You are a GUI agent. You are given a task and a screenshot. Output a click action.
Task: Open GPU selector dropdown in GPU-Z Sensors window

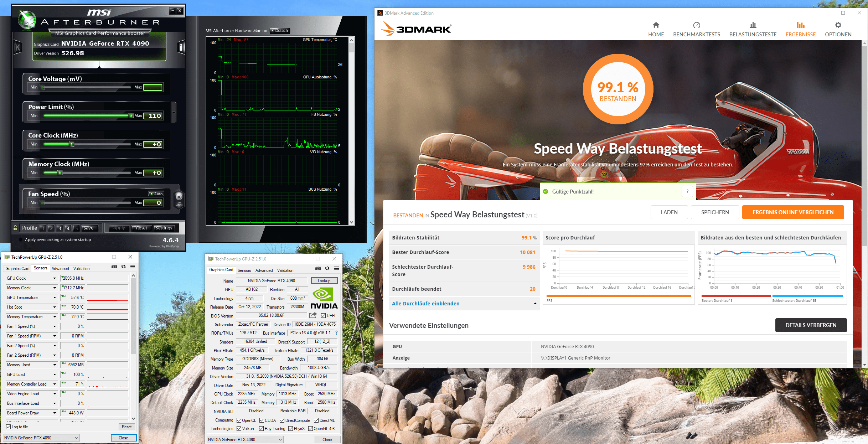(x=41, y=438)
